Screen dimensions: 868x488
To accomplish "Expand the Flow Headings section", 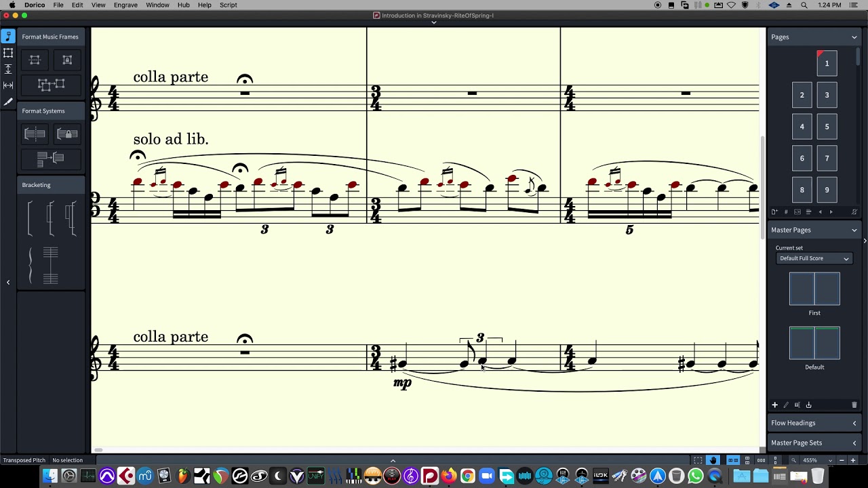I will tap(854, 423).
